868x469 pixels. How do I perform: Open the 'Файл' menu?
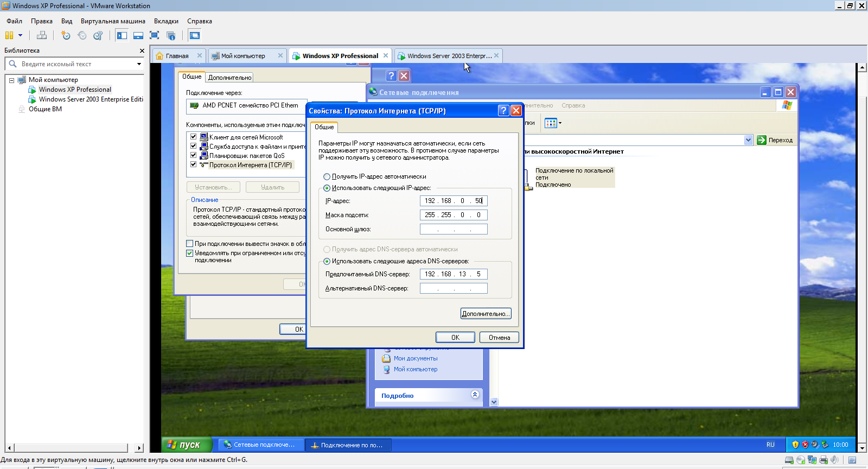15,21
